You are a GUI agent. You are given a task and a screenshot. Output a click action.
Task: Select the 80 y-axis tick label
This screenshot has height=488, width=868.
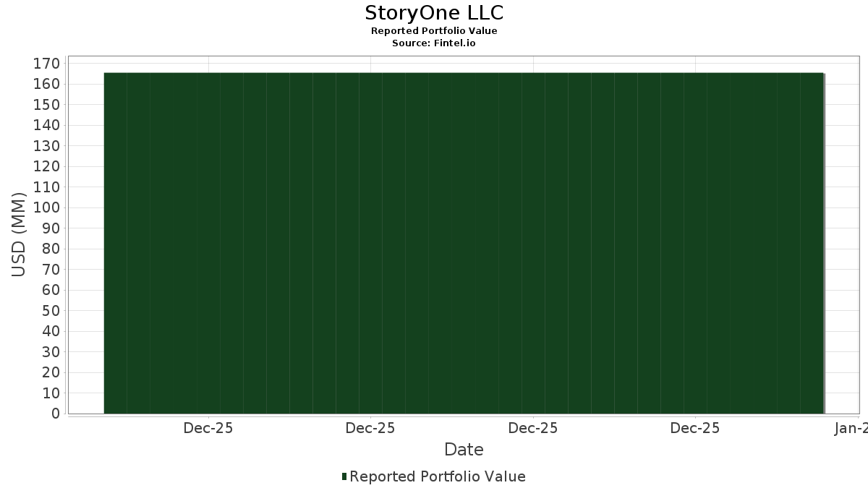point(50,249)
